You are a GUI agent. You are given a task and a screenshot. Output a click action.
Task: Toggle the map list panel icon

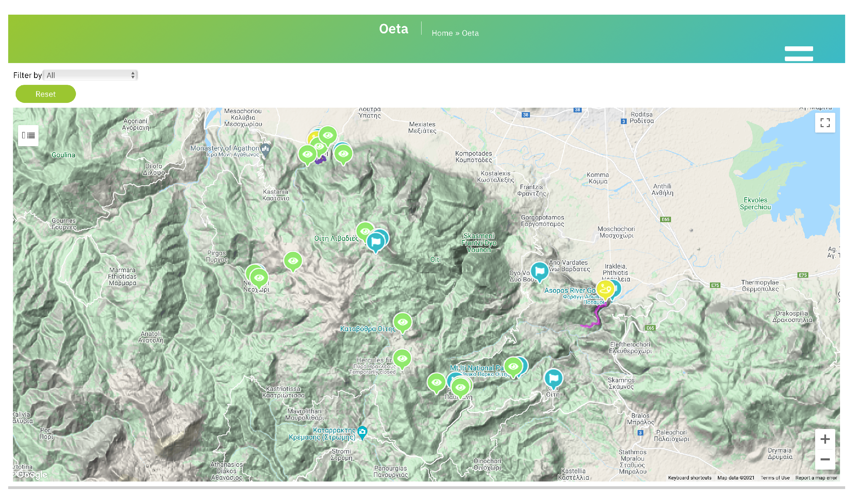coord(28,136)
